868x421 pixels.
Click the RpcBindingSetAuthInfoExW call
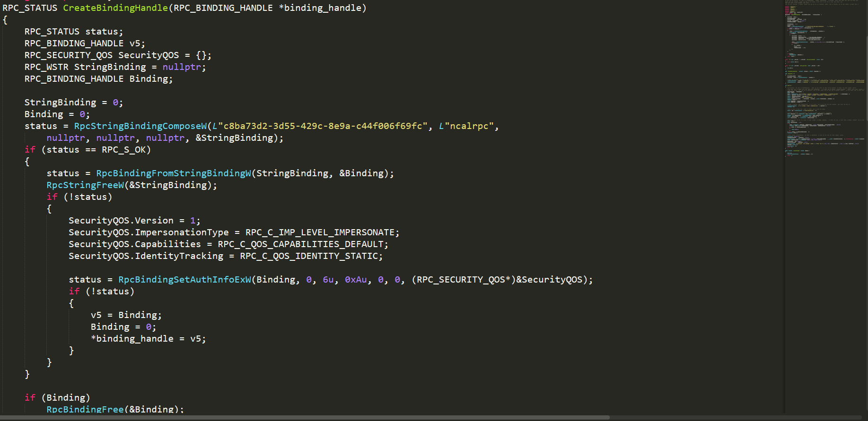(184, 280)
